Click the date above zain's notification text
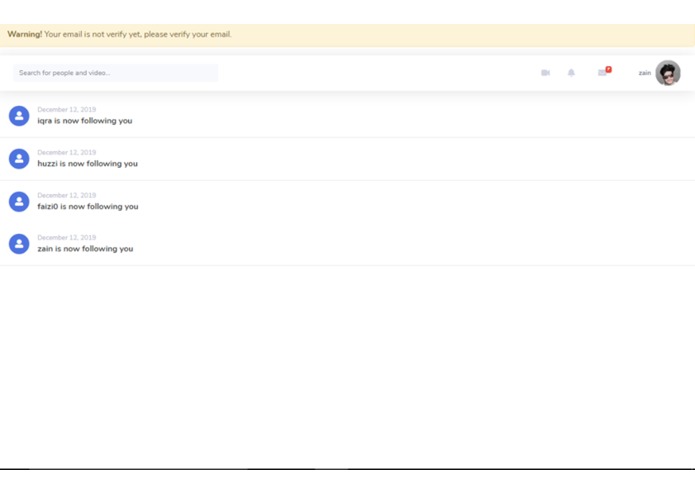This screenshot has width=695, height=494. click(66, 237)
